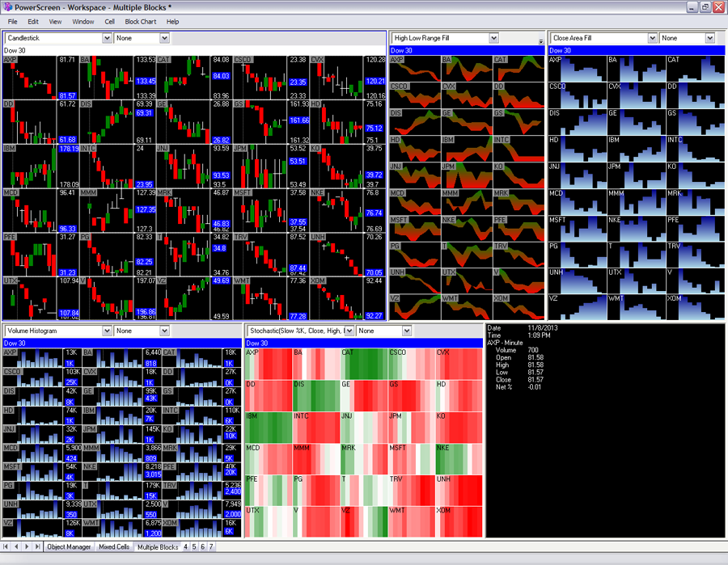Jump to the last workspace tab
Image resolution: width=728 pixels, height=565 pixels.
click(x=36, y=547)
